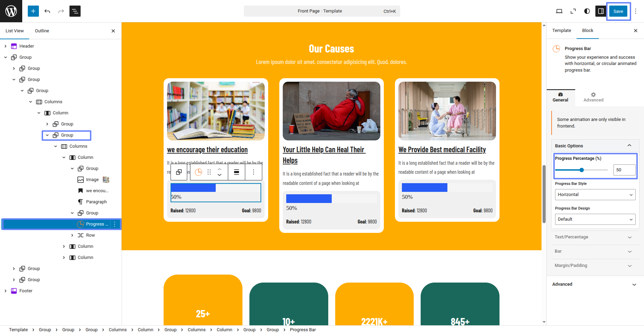Switch to the Template tab
This screenshot has height=334, width=644.
pyautogui.click(x=561, y=31)
